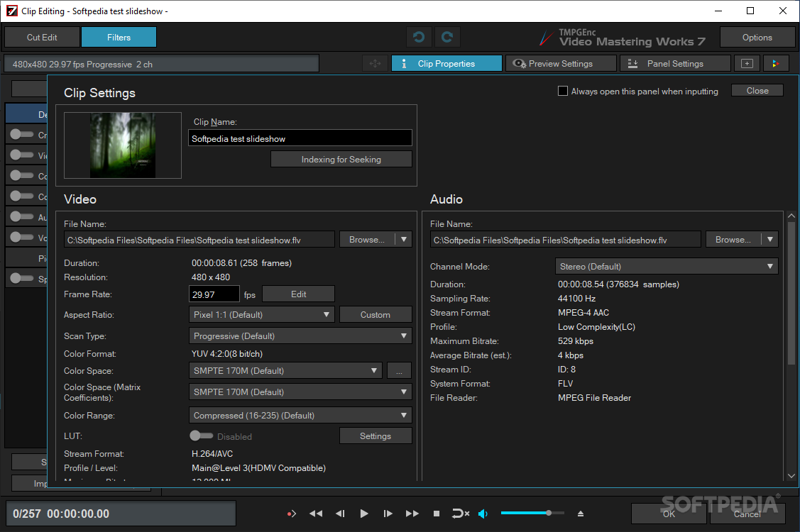Image resolution: width=800 pixels, height=532 pixels.
Task: Open LUT Settings button
Action: (x=375, y=436)
